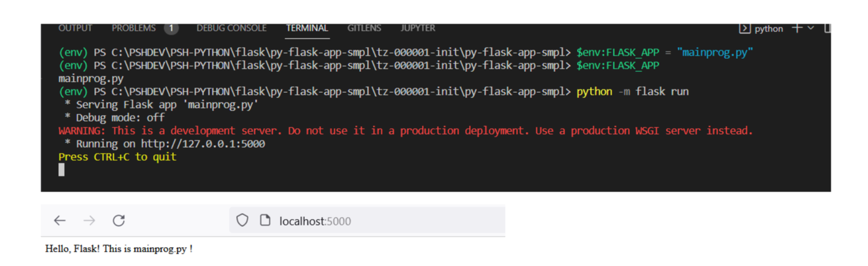Click the localhost:5000 address bar
868x266 pixels.
tap(366, 221)
